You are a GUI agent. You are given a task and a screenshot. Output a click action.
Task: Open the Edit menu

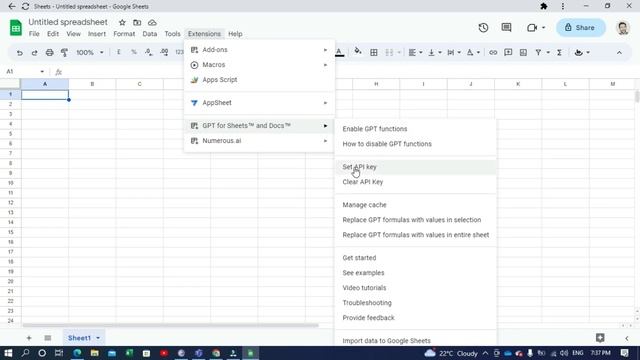tap(53, 34)
